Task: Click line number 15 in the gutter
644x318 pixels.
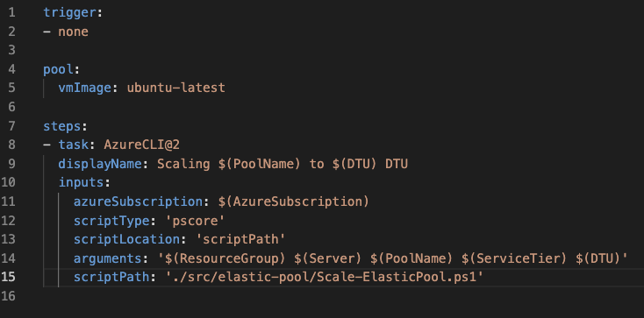Action: pos(8,278)
